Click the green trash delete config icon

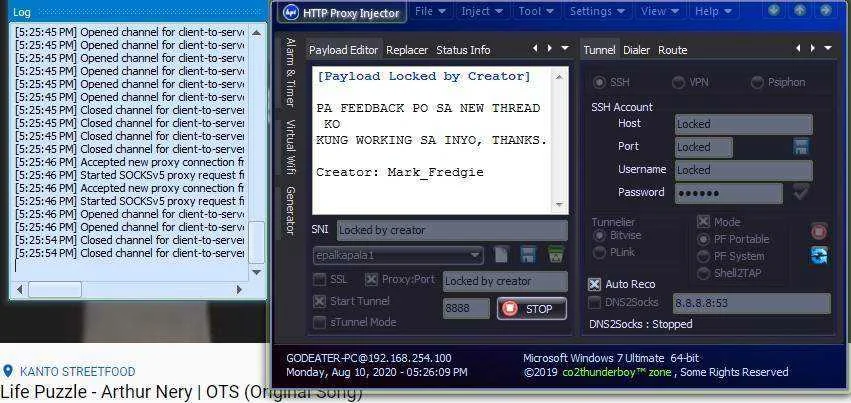click(x=555, y=254)
